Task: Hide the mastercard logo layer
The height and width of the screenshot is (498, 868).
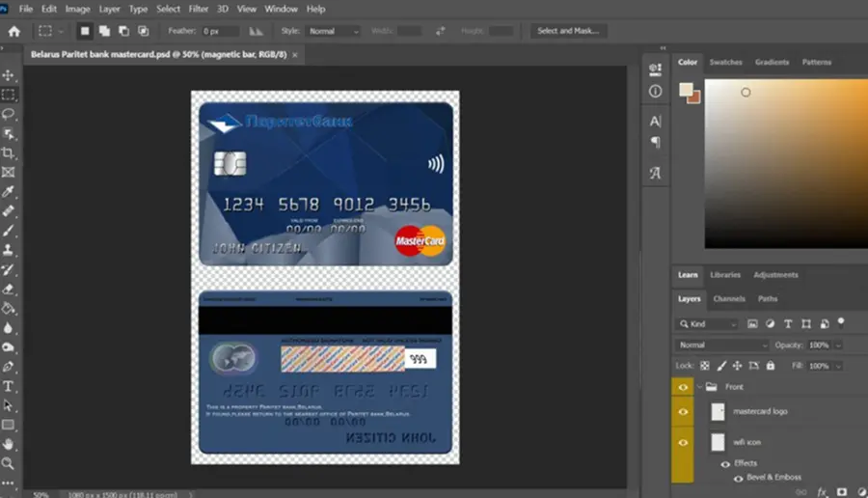Action: click(x=683, y=411)
